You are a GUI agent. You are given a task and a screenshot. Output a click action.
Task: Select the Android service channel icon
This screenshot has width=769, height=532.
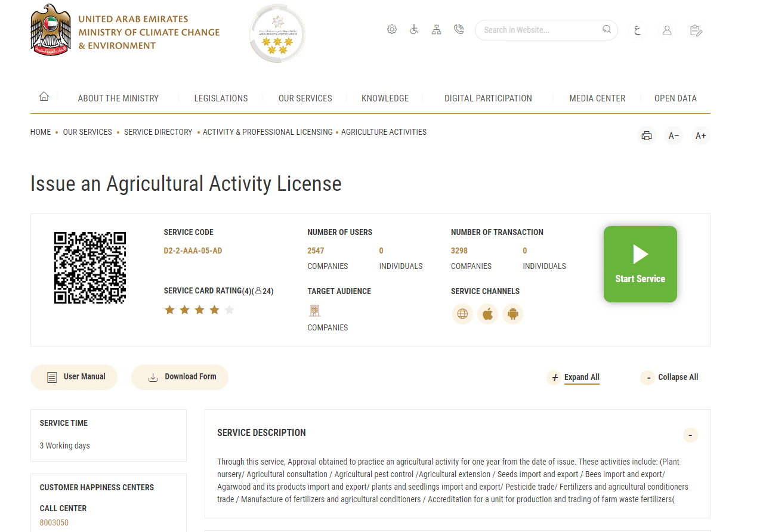(x=512, y=314)
